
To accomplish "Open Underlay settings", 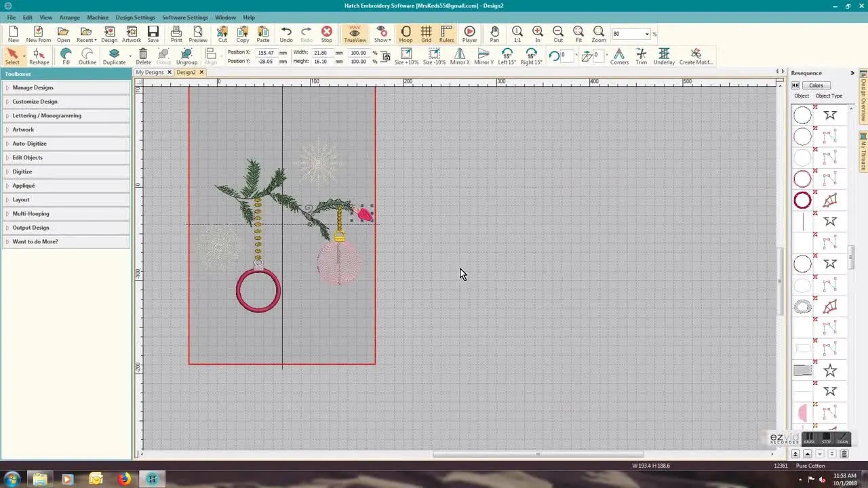I will click(664, 57).
